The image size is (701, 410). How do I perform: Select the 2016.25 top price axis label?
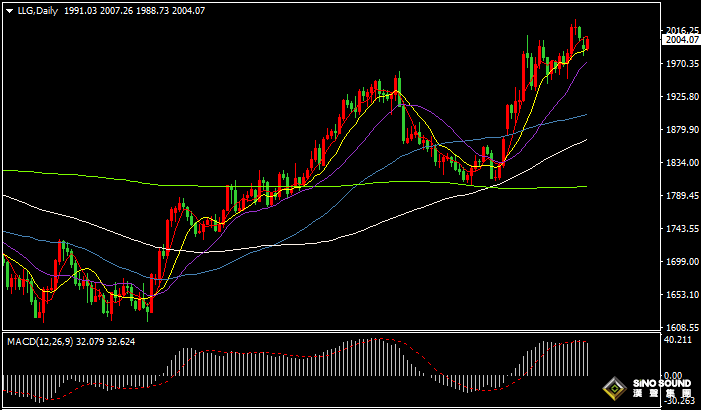click(681, 30)
